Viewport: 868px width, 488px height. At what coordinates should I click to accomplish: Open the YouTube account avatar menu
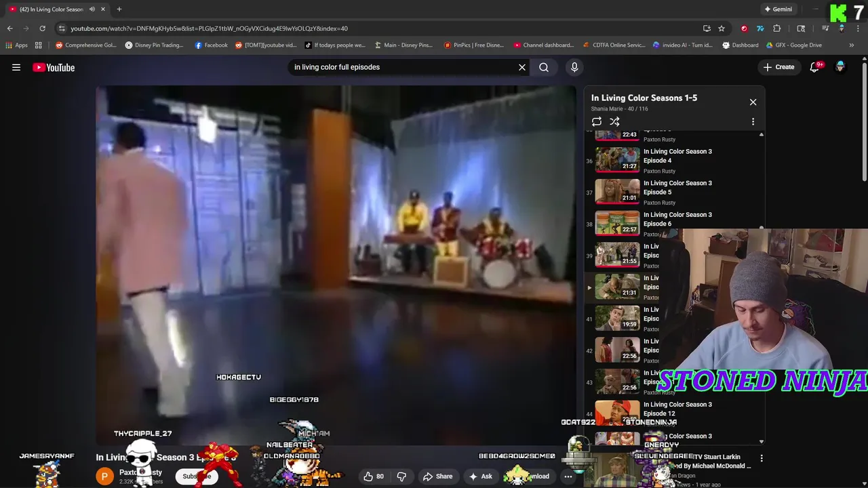click(x=840, y=67)
